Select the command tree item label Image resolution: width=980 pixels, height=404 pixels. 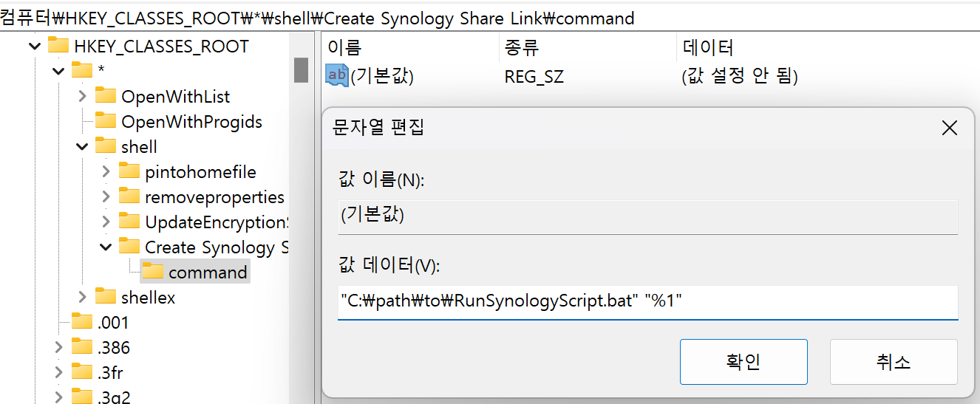tap(208, 273)
